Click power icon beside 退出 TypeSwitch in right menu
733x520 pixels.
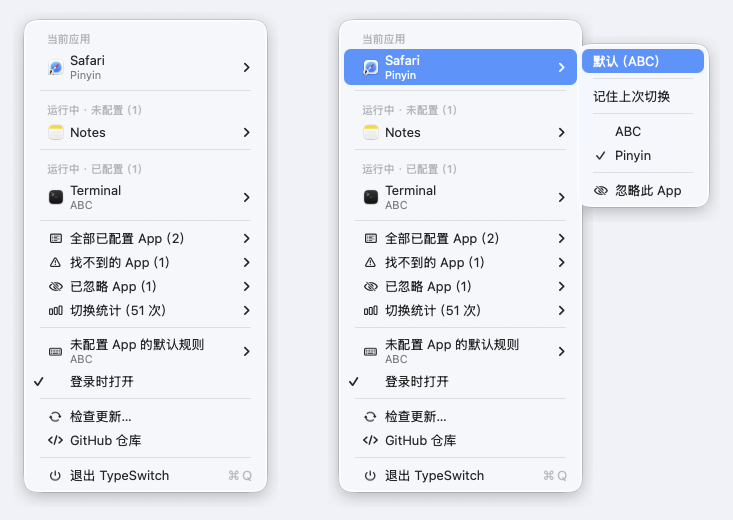371,476
